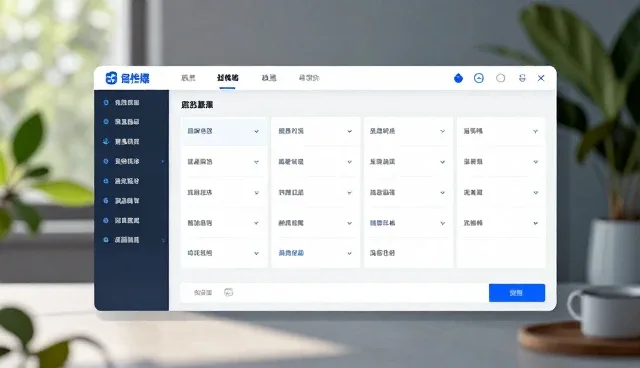
Task: Open the blue-text fourth-row dropdown, third column
Action: [x=408, y=223]
